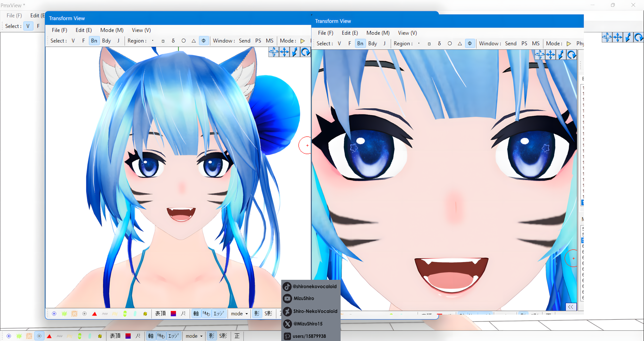This screenshot has width=644, height=341.
Task: Click green scribble icon in left Transform View
Action: (64, 314)
